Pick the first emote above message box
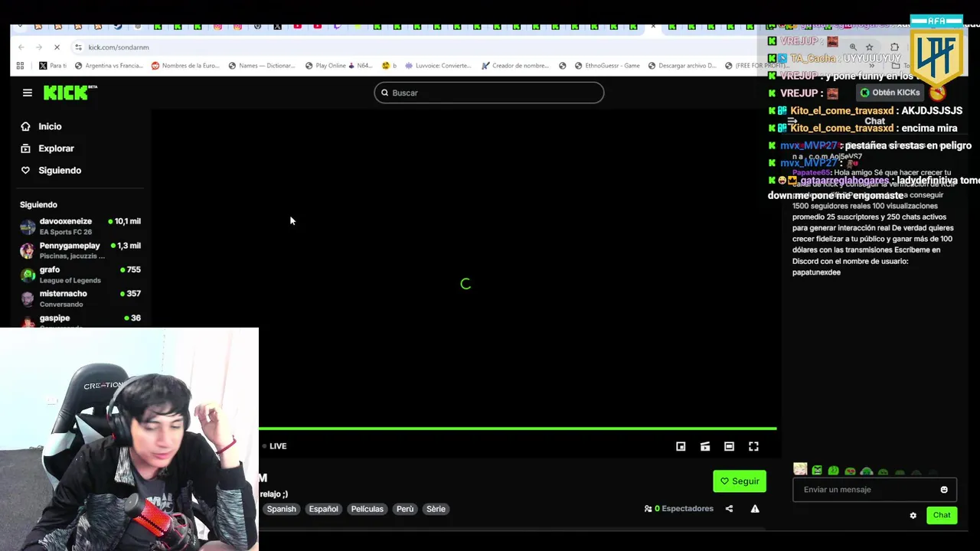The width and height of the screenshot is (980, 551). (800, 469)
